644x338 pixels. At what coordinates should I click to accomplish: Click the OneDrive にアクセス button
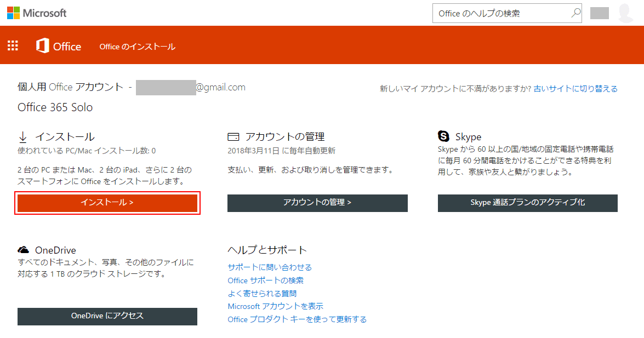[107, 316]
